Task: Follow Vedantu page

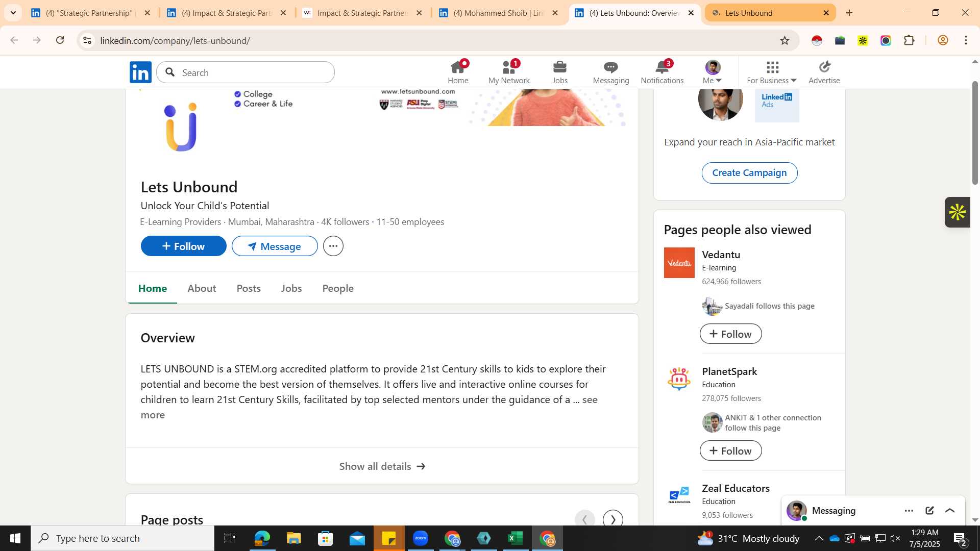Action: [x=730, y=334]
